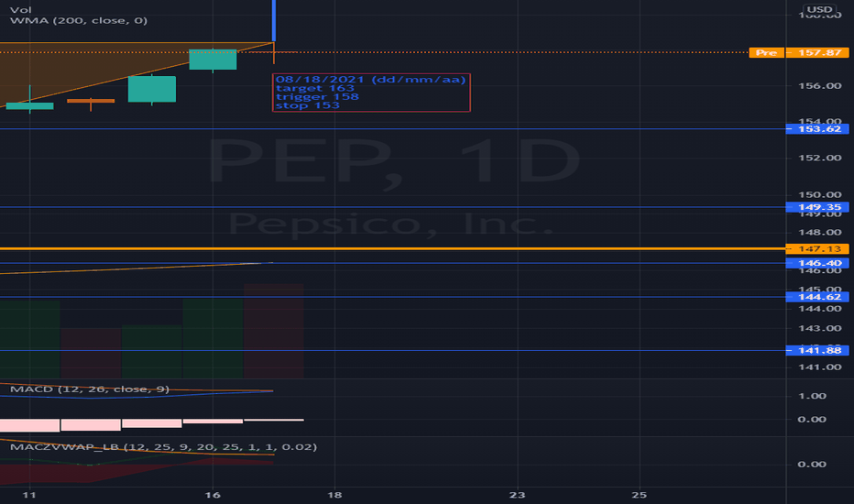Click date 16 on time axis

213,495
